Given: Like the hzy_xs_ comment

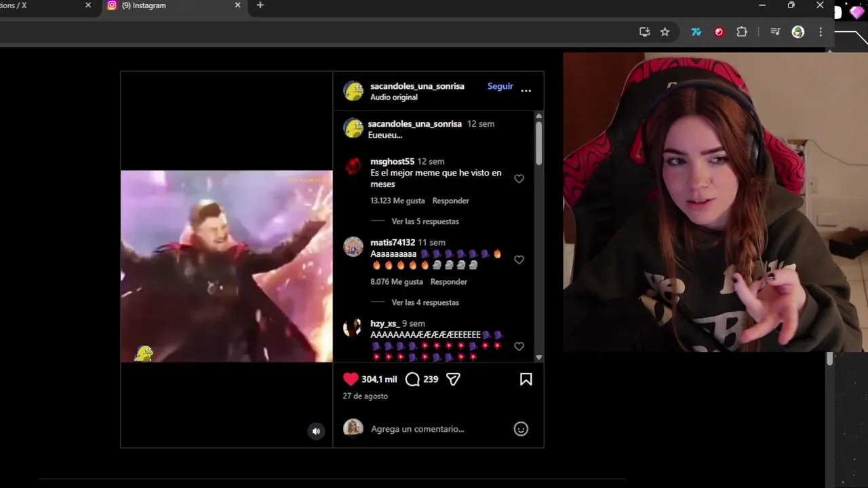Looking at the screenshot, I should (x=519, y=346).
